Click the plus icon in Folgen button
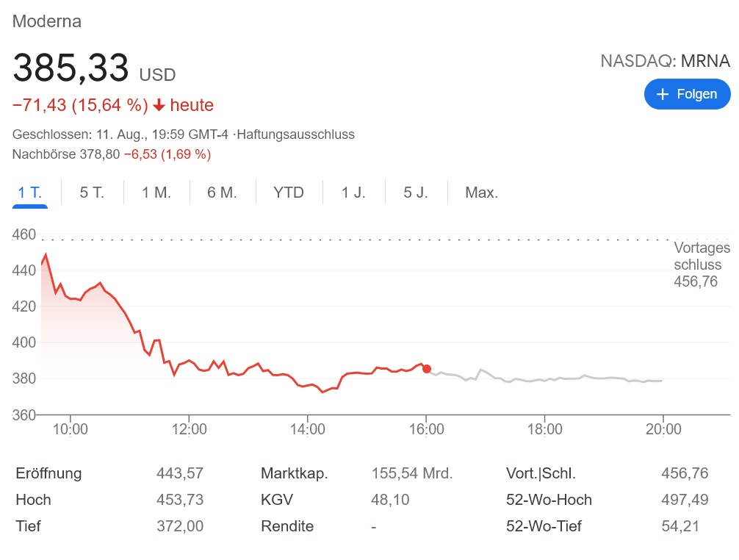This screenshot has width=739, height=560. (x=663, y=94)
